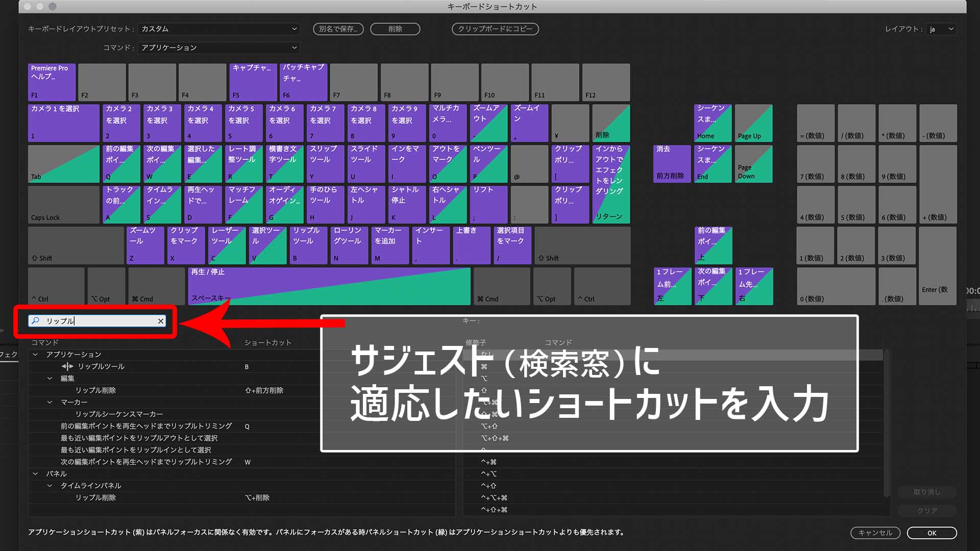The width and height of the screenshot is (980, 551).
Task: Select the spacebar 再生/停止 key
Action: (329, 286)
